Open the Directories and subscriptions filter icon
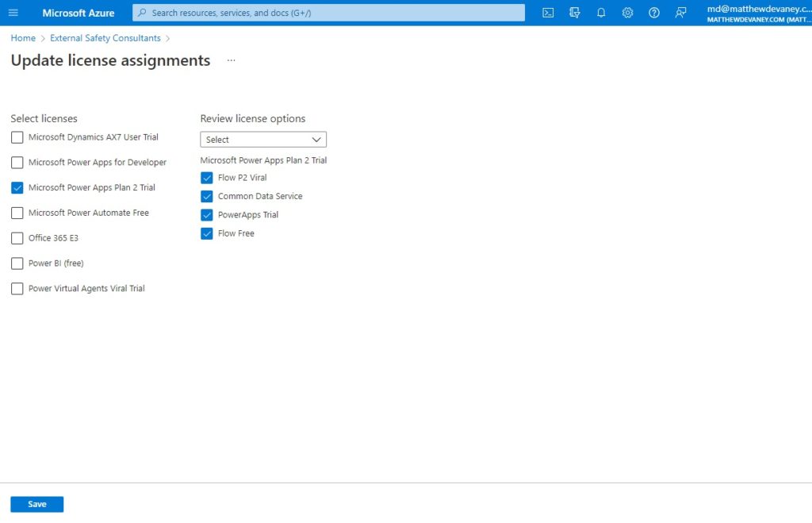This screenshot has height=523, width=812. pos(574,13)
